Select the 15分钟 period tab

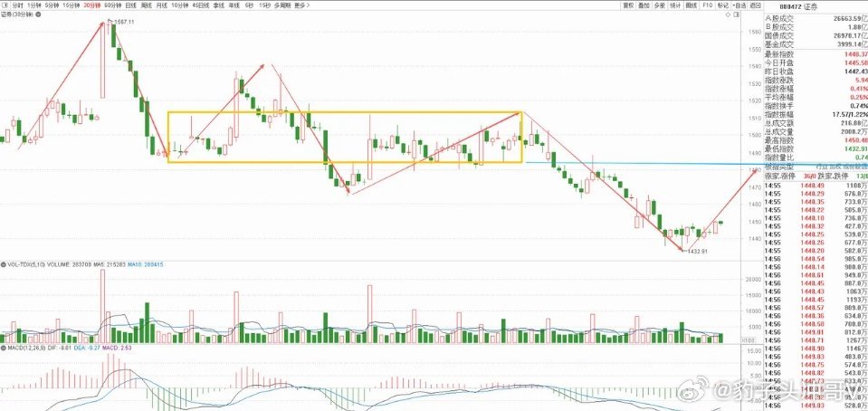coord(72,5)
